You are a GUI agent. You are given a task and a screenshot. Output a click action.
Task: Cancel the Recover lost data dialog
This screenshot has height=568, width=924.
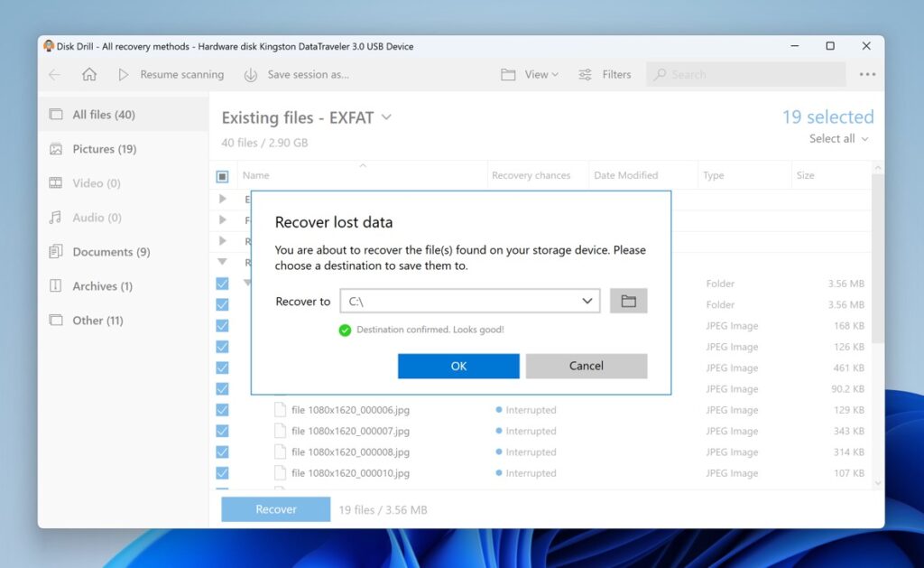pyautogui.click(x=586, y=366)
